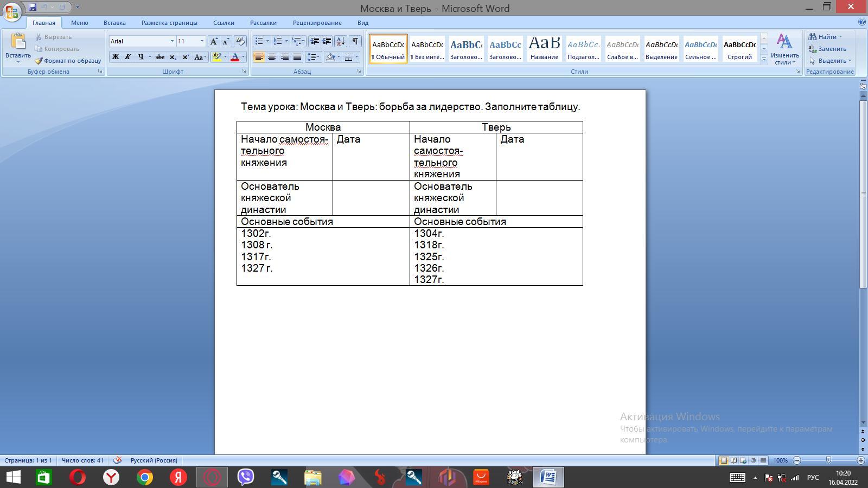The image size is (868, 488).
Task: Toggle italic (К) formatting
Action: [127, 57]
